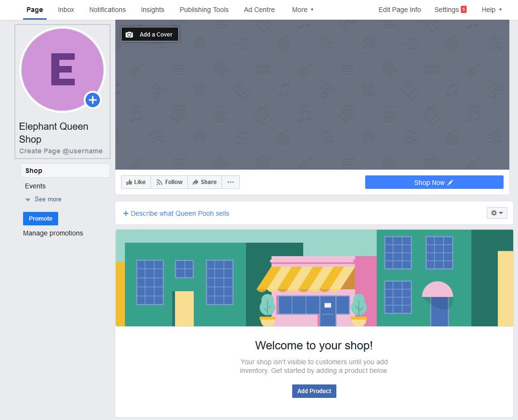Click the ellipsis more actions button
Viewport: 518px width, 420px height.
coord(231,182)
